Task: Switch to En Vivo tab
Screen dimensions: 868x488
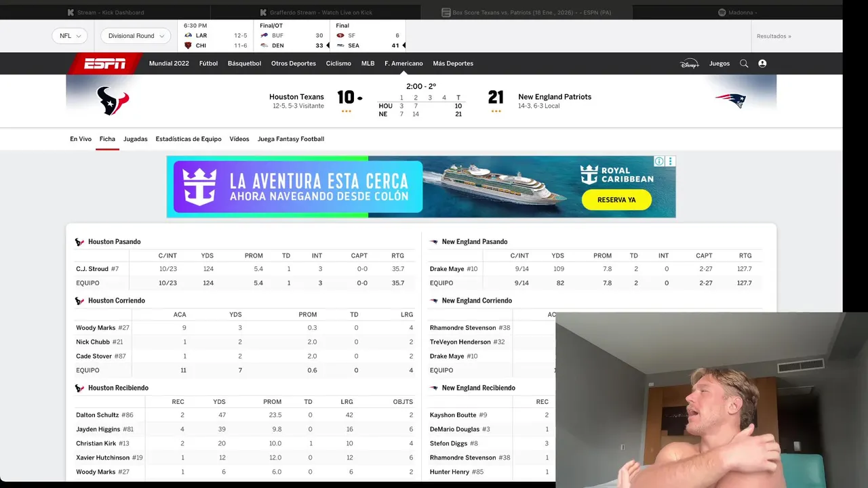Action: click(81, 139)
